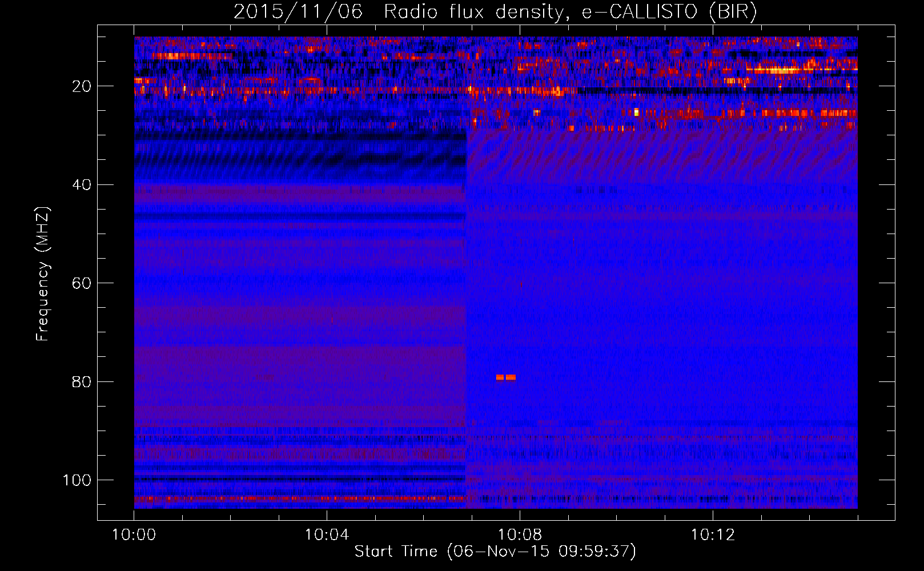Click the 80 MHz frequency tick label
Screen dimensions: 924x571
point(82,382)
